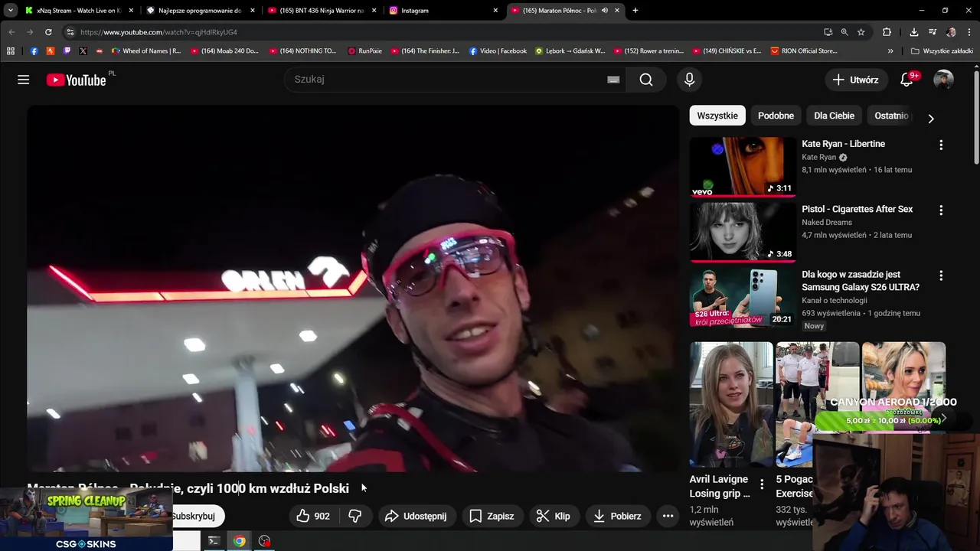This screenshot has width=980, height=551.
Task: Open the Kanał o technologii channel link
Action: pyautogui.click(x=835, y=301)
